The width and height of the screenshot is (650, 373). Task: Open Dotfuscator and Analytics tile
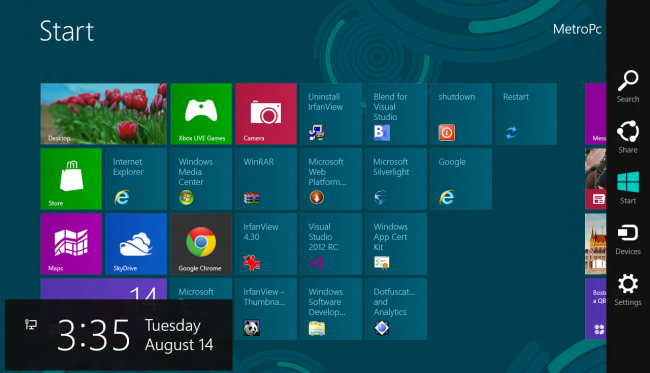click(x=396, y=309)
